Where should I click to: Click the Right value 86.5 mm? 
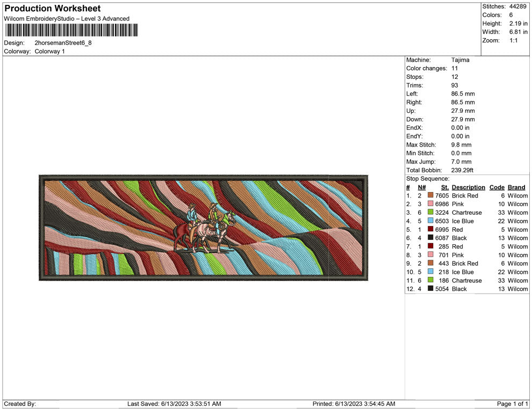coord(463,102)
